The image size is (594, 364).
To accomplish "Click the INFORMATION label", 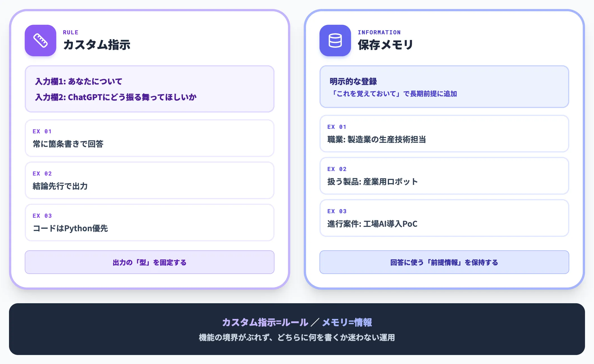I will point(379,32).
